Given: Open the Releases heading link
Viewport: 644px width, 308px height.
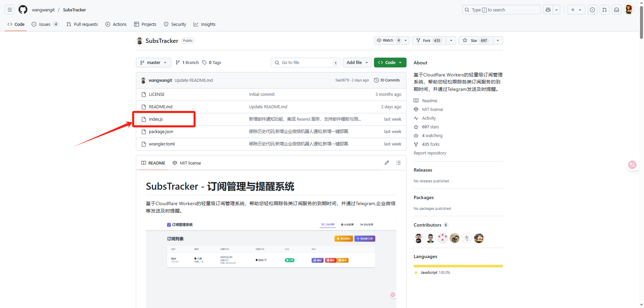Looking at the screenshot, I should pos(423,170).
